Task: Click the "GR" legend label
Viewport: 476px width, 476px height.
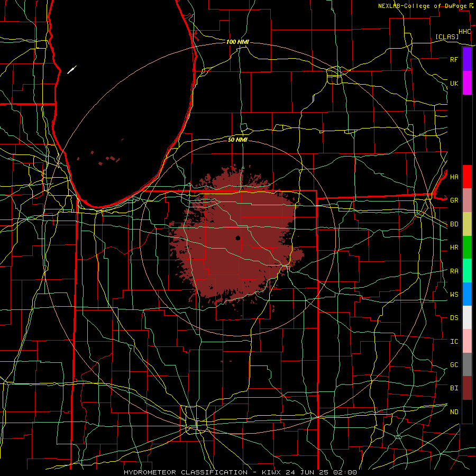Action: 454,200
